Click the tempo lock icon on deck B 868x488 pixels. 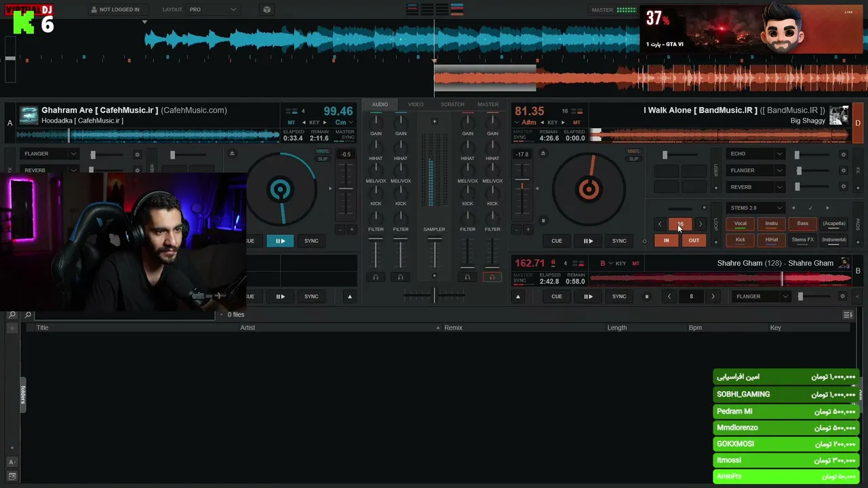[x=553, y=263]
